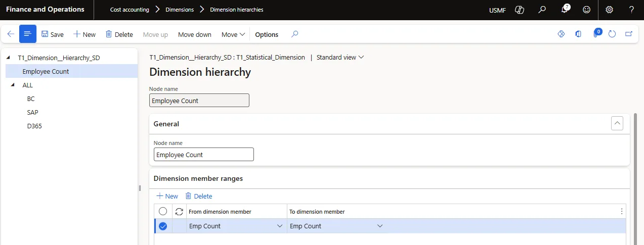Open the From dimension member dropdown
The height and width of the screenshot is (245, 644).
[280, 226]
